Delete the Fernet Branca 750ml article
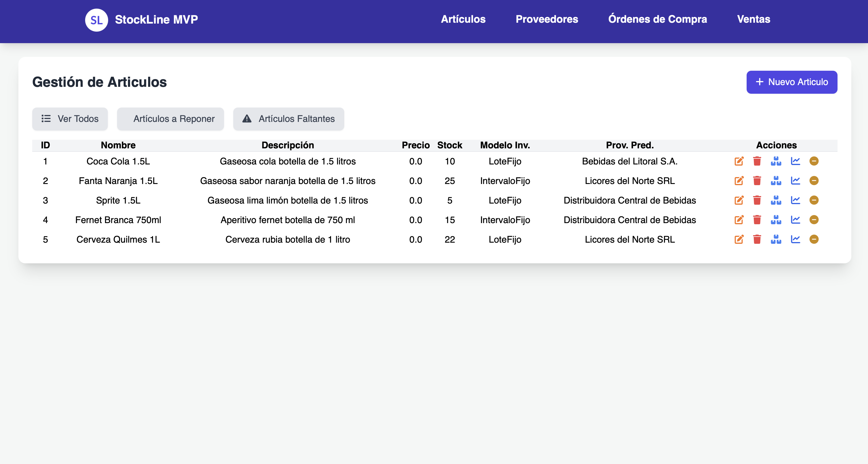This screenshot has width=868, height=464. point(758,220)
